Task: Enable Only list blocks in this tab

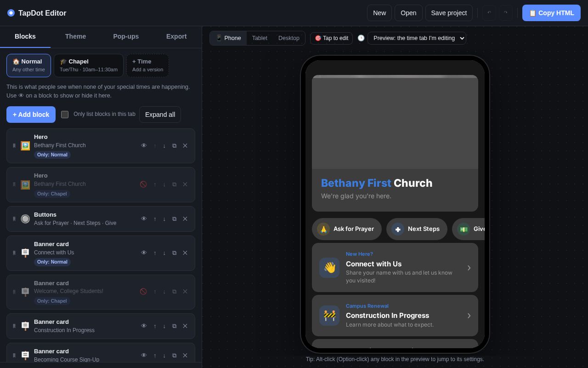Action: point(65,115)
